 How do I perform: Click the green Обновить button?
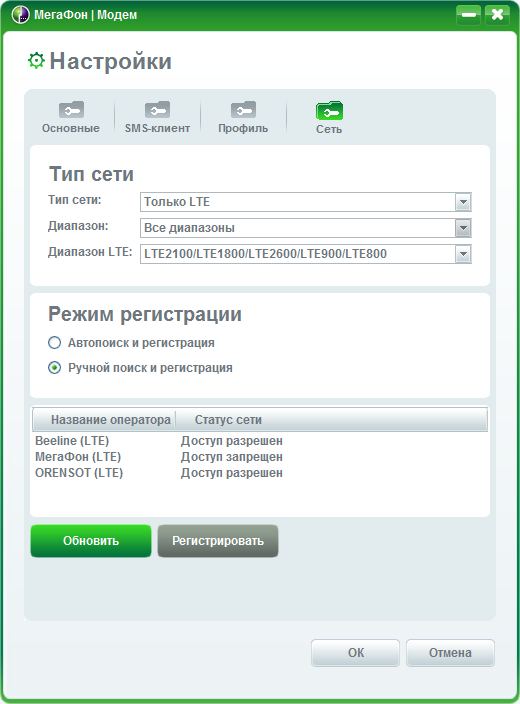(91, 541)
